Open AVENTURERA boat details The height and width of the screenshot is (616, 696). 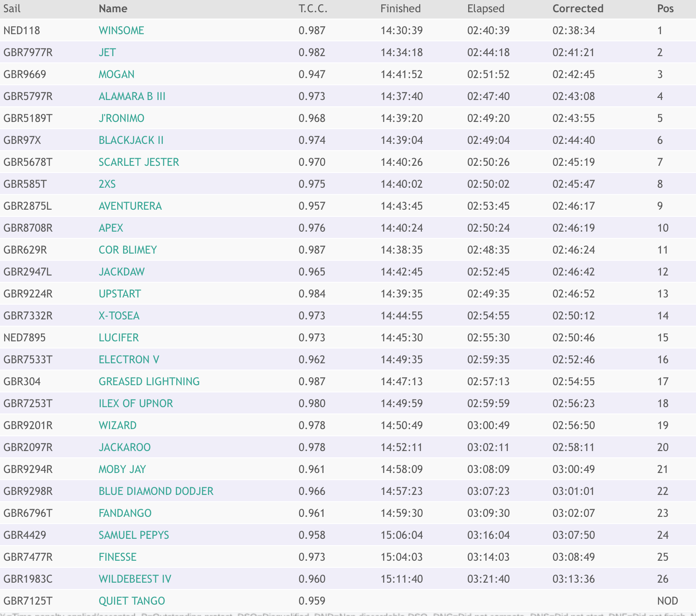coord(130,206)
